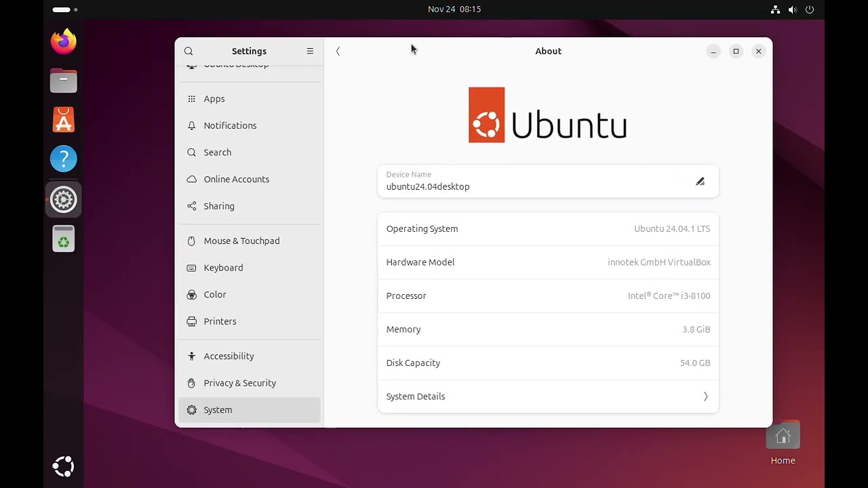
Task: Open power menu icon in top bar
Action: click(810, 9)
